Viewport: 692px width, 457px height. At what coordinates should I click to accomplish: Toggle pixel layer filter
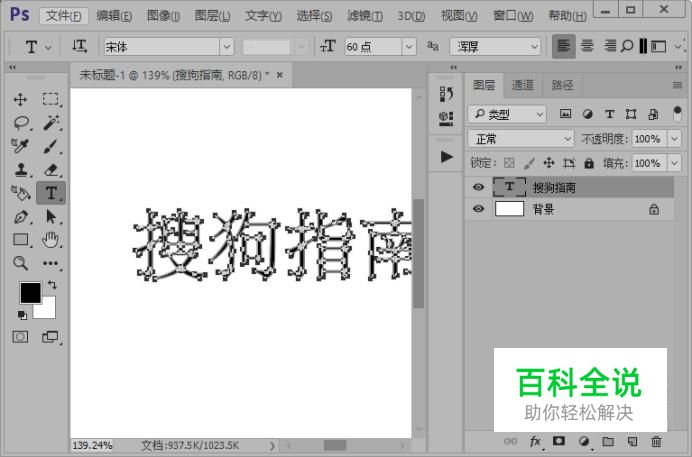click(x=565, y=114)
